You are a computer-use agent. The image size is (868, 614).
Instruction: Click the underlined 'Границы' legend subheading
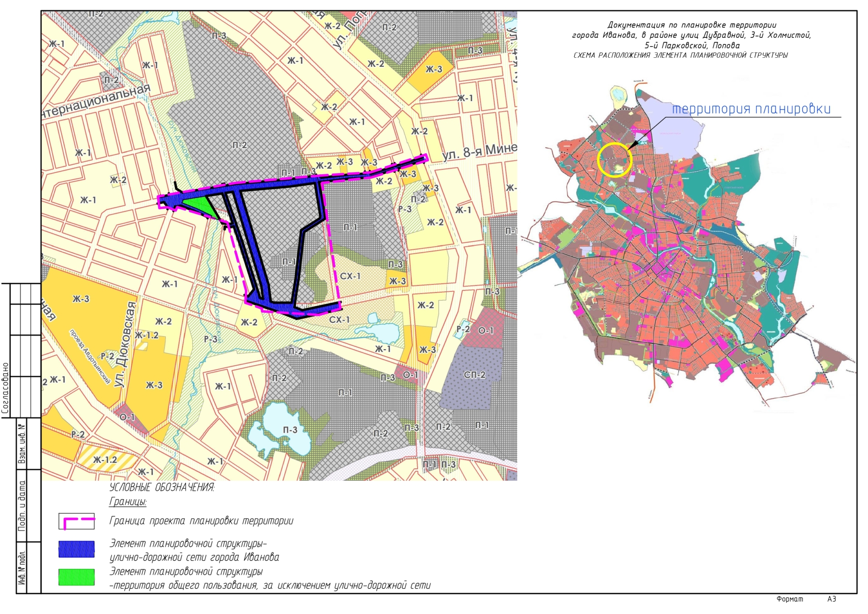coord(128,502)
